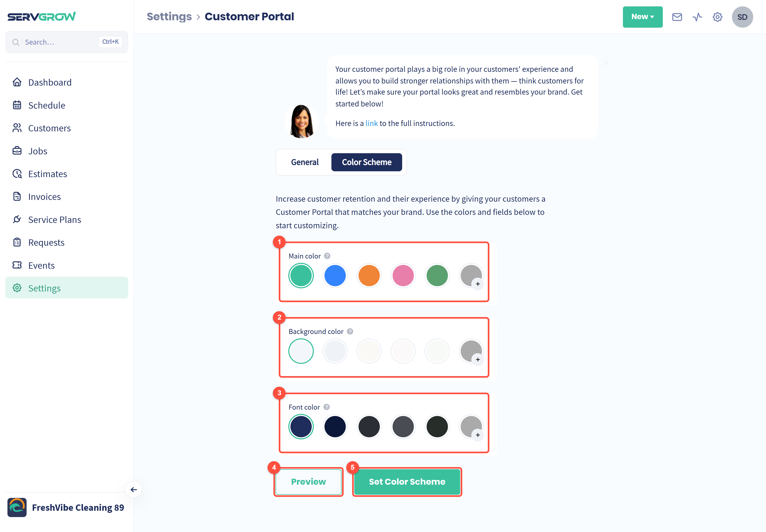Click the gear icon in top bar
The height and width of the screenshot is (532, 766).
tap(717, 17)
